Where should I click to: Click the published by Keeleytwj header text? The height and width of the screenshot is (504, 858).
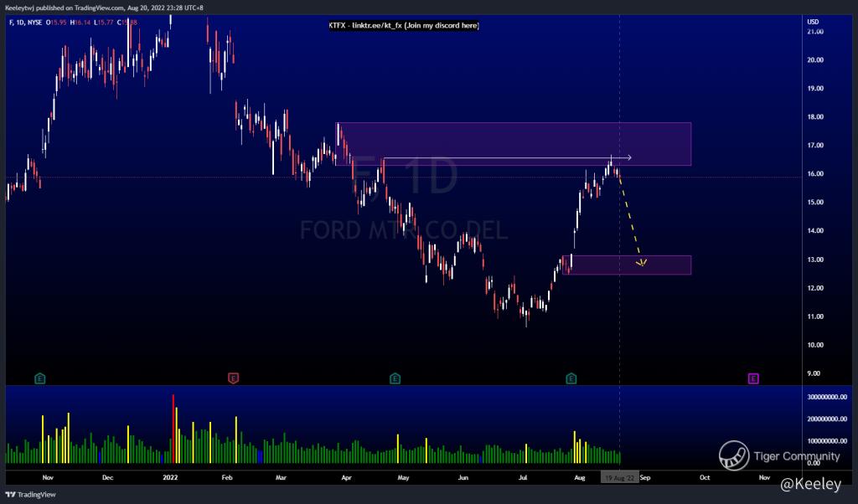tap(104, 8)
